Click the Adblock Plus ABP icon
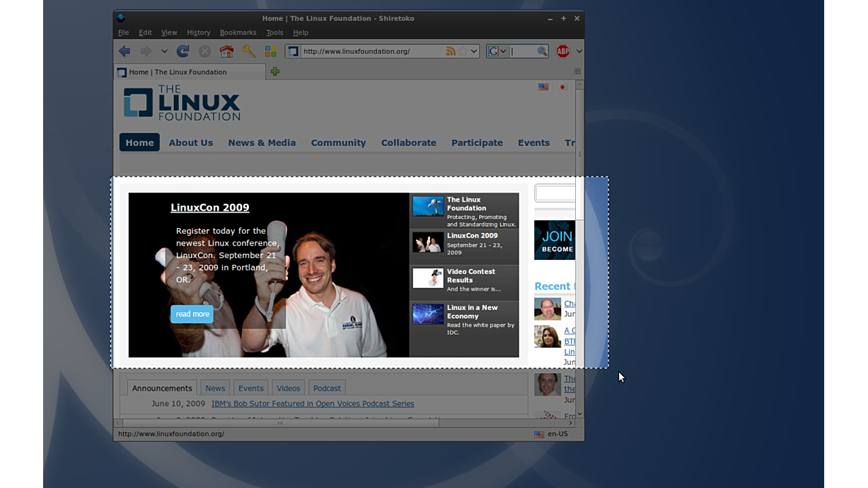 pyautogui.click(x=563, y=51)
